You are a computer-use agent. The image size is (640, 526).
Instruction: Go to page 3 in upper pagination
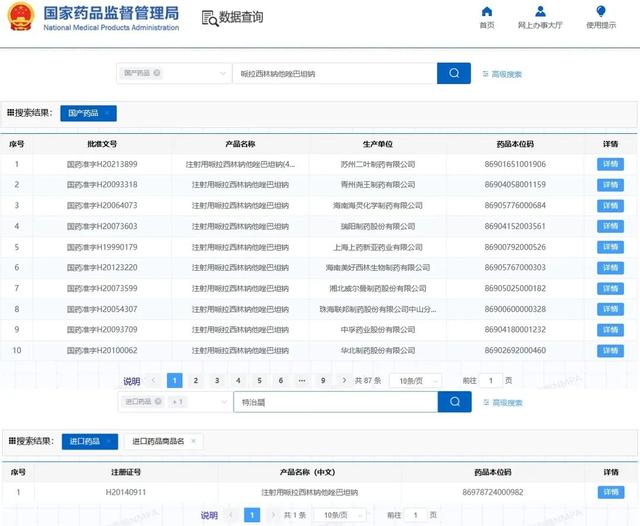[217, 380]
